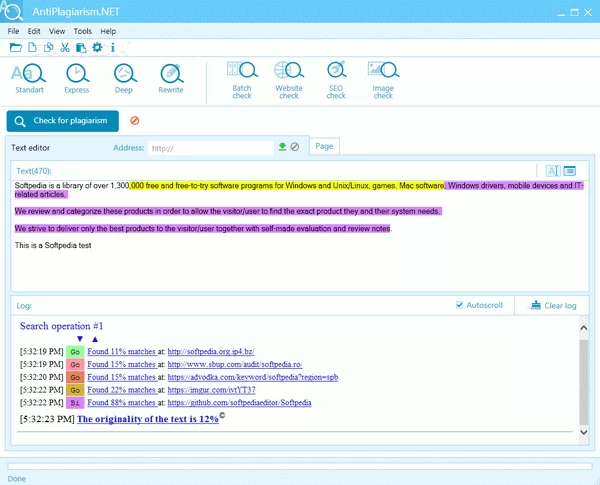Click the AntiPlagiarism.NET app logo

11,11
